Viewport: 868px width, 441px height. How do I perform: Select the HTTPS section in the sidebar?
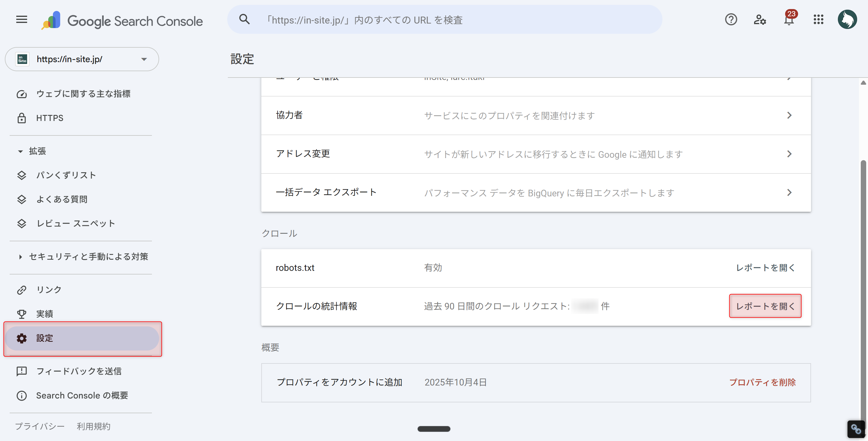pyautogui.click(x=49, y=118)
